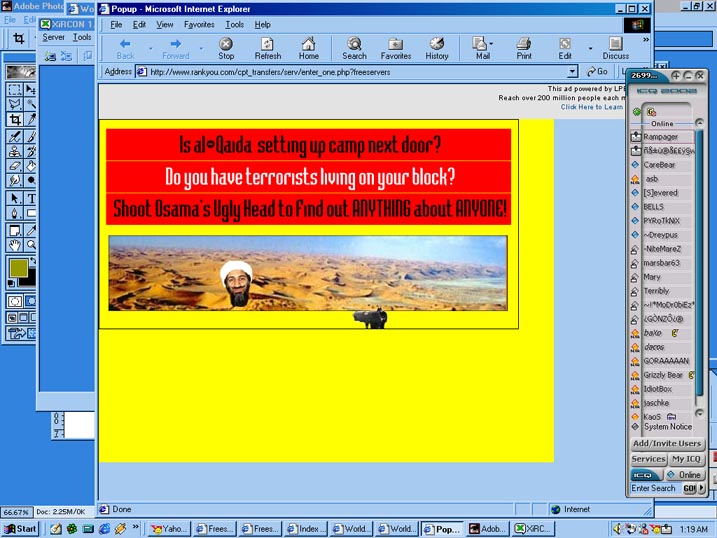Click the My ICQ button
This screenshot has height=538, width=717.
(x=685, y=459)
